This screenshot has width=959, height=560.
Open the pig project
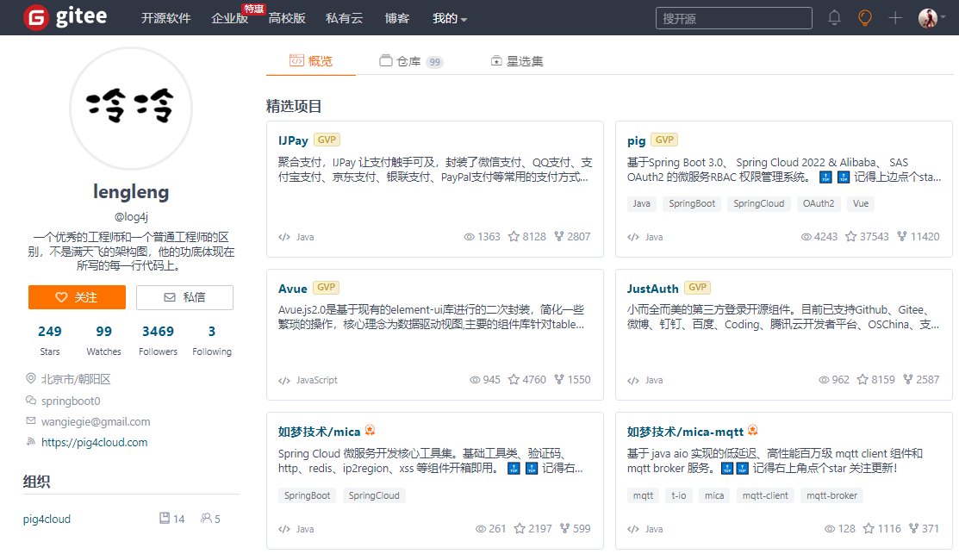coord(636,140)
